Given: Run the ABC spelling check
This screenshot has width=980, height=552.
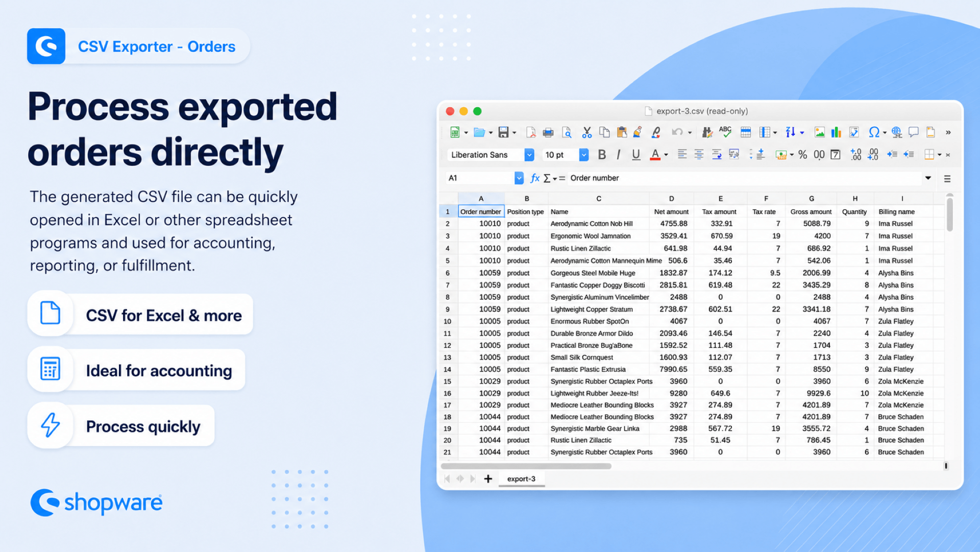Looking at the screenshot, I should coord(725,132).
